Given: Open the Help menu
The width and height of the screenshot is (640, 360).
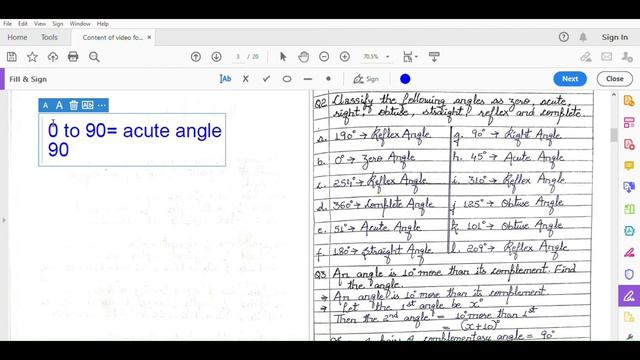Looking at the screenshot, I should [102, 24].
